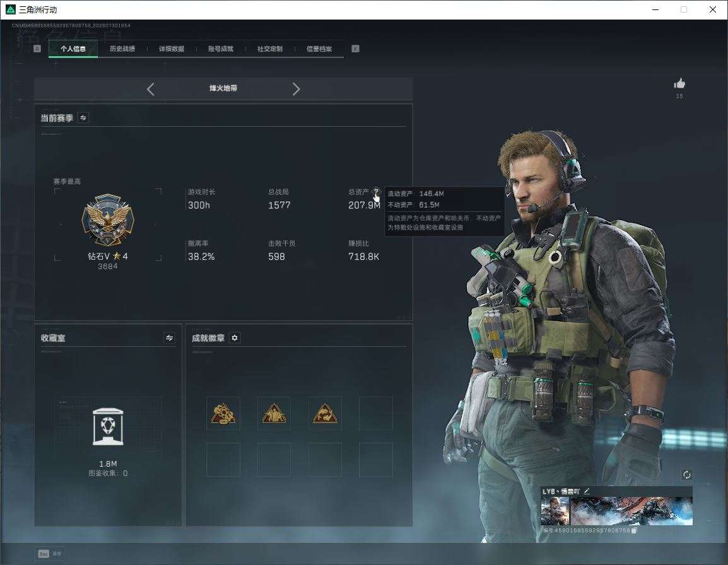Click the 钻石V rank badge emblem
Screen dimensions: 728x565
tap(108, 220)
